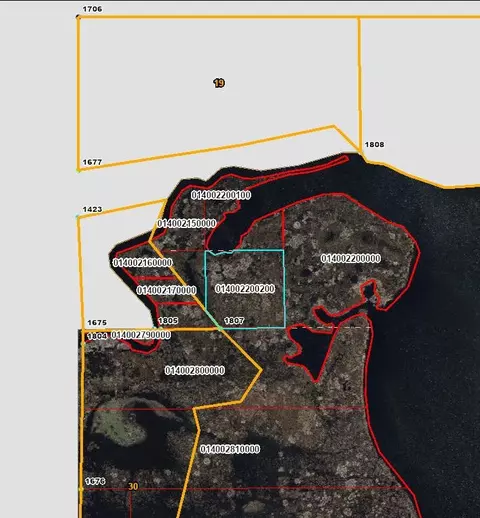Click section number 19 marker
Screen dimensions: 480x518
pyautogui.click(x=219, y=83)
